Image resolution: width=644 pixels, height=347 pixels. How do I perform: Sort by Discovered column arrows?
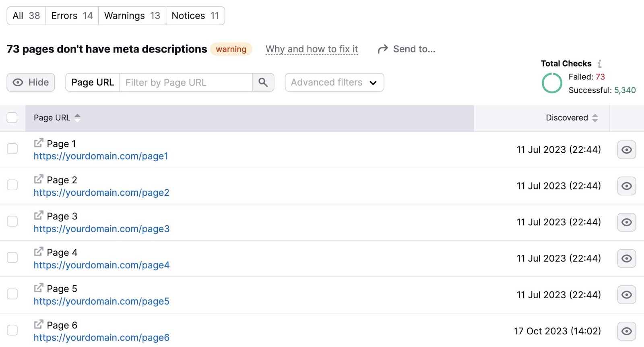[595, 118]
